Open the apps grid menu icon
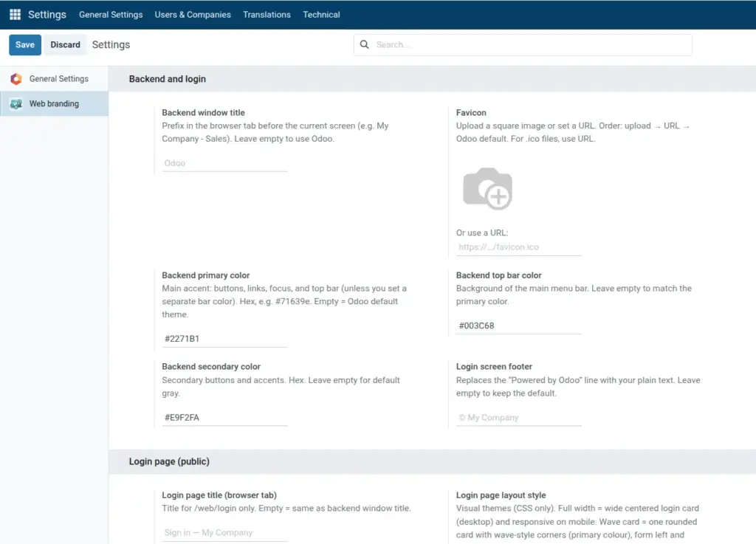 pos(15,15)
